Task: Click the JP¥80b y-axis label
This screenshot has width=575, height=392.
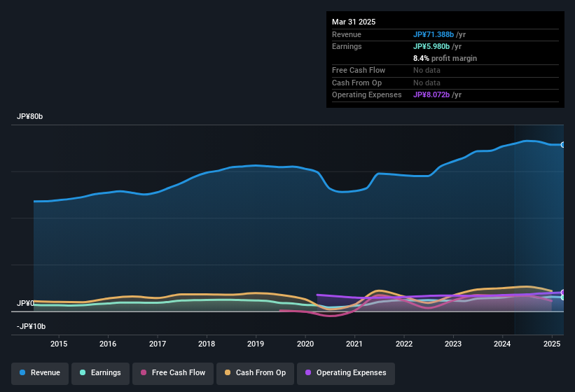Action: (x=29, y=116)
